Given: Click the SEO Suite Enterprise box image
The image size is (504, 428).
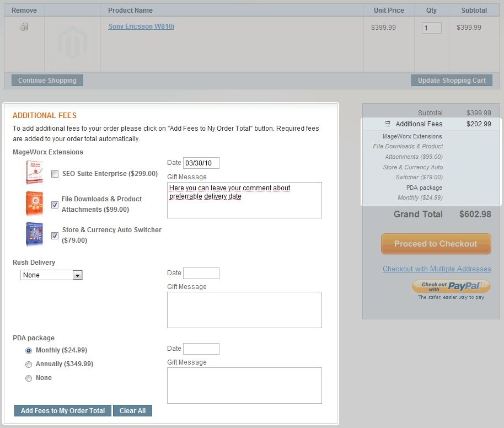Looking at the screenshot, I should [x=34, y=172].
